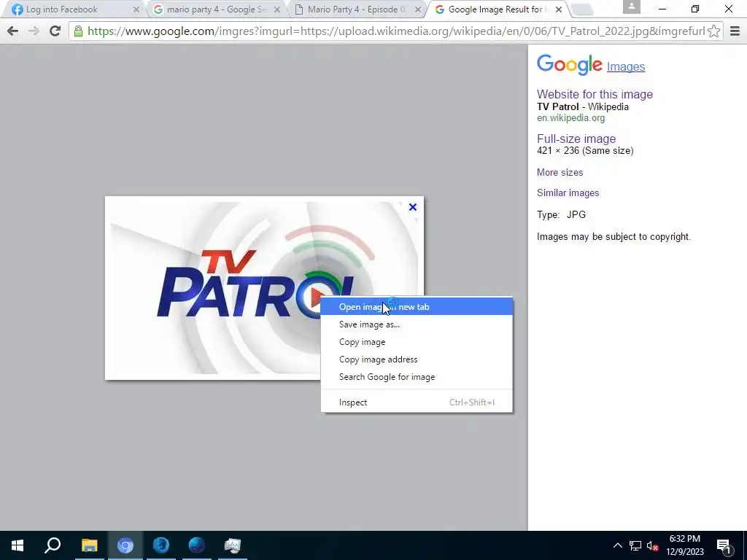Click the More sizes link

(x=560, y=172)
